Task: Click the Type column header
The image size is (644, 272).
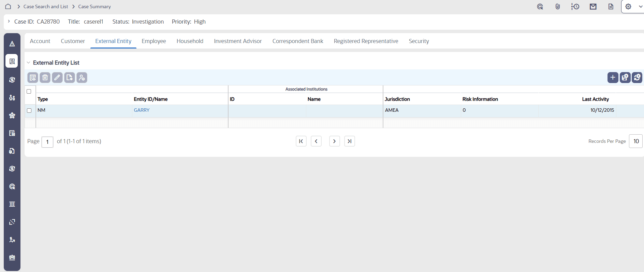Action: [x=43, y=99]
